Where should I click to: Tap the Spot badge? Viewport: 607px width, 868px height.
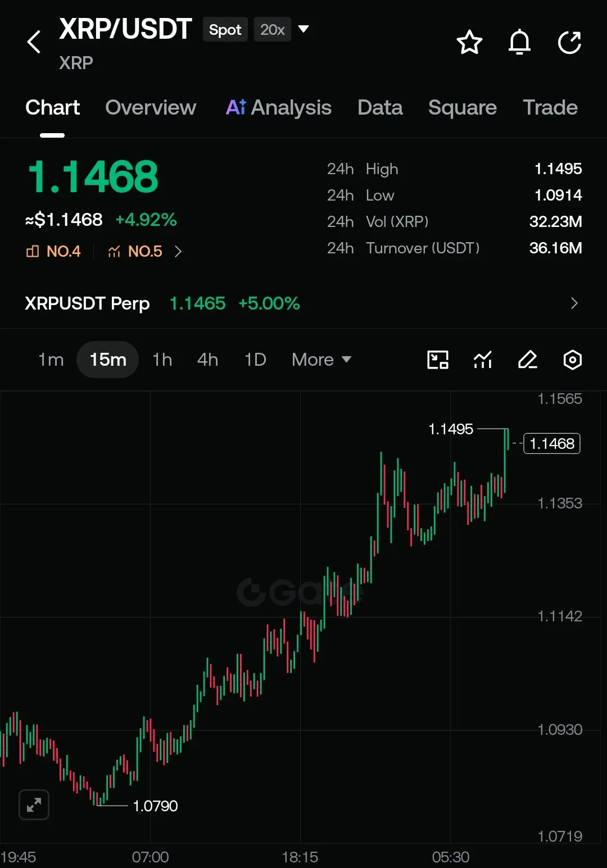tap(225, 30)
